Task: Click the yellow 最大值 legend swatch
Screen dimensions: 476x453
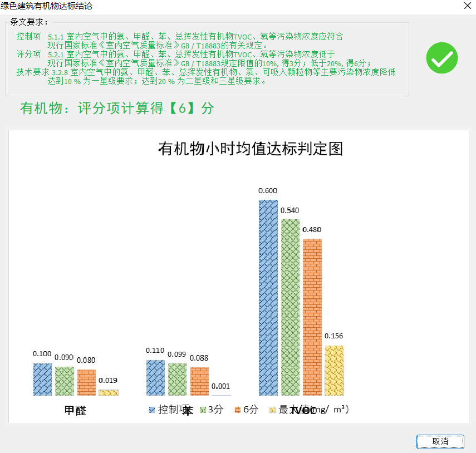Action: 272,410
